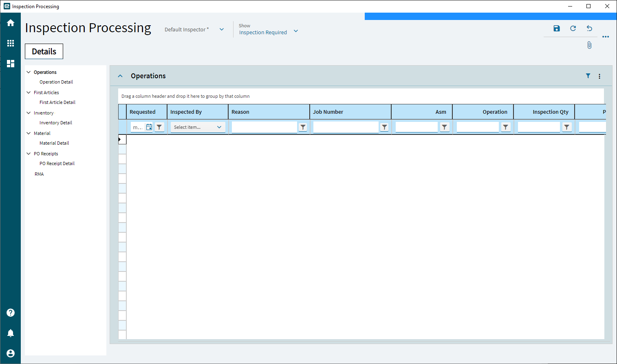This screenshot has width=617, height=364.
Task: Click the Reason filter input field
Action: (264, 127)
